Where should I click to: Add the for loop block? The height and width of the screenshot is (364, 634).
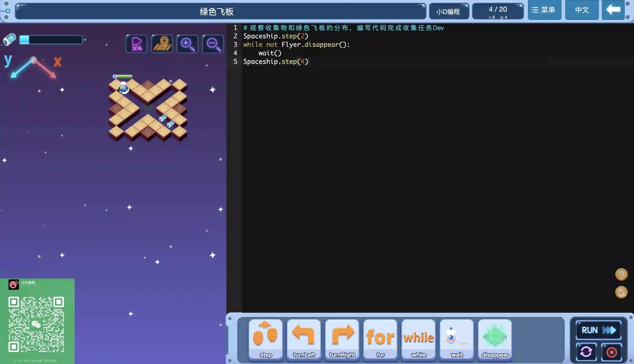(x=380, y=339)
